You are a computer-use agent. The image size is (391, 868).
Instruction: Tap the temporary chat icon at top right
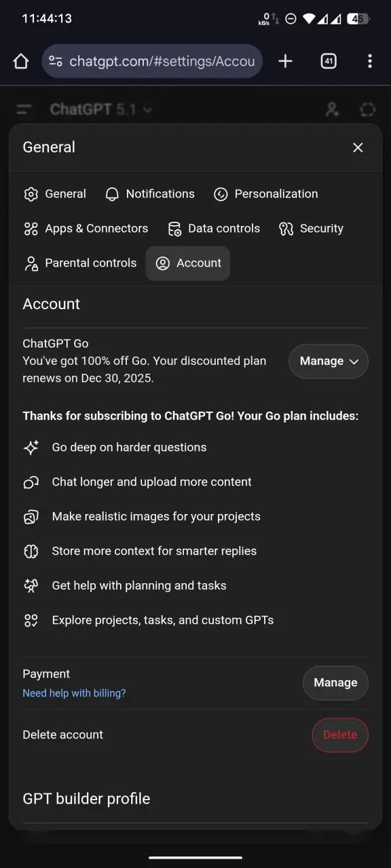[x=368, y=109]
